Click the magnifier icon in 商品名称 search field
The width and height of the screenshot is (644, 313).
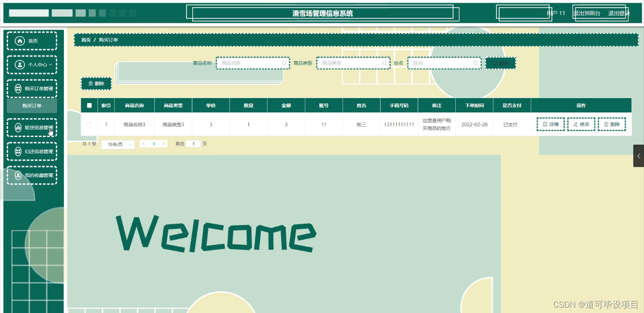click(x=284, y=63)
